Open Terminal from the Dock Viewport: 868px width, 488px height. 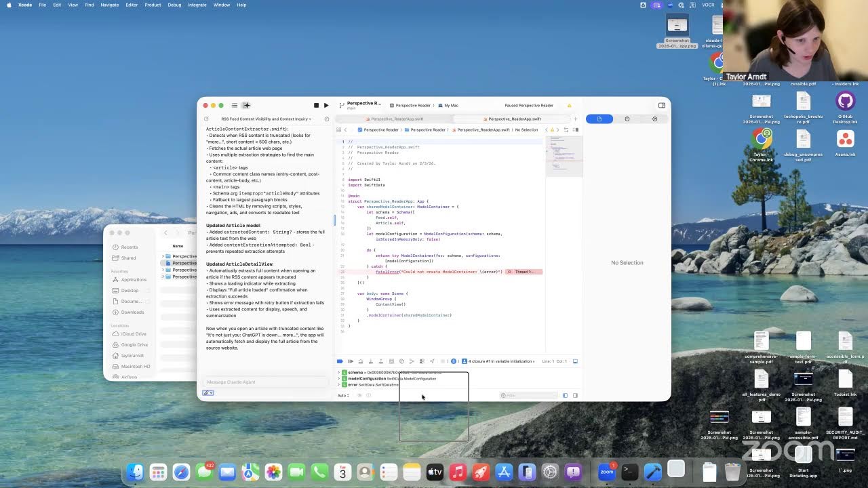[x=629, y=472]
